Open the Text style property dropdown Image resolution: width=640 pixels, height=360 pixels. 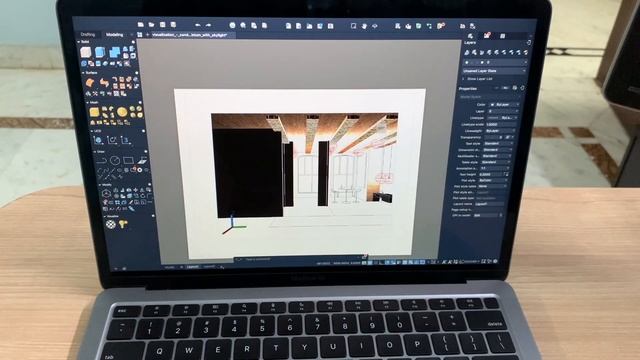(x=497, y=143)
